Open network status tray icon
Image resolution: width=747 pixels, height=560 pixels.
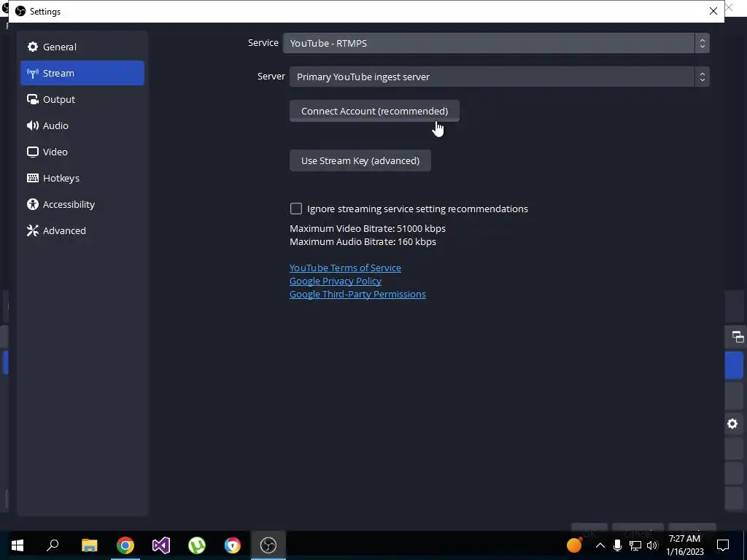635,545
